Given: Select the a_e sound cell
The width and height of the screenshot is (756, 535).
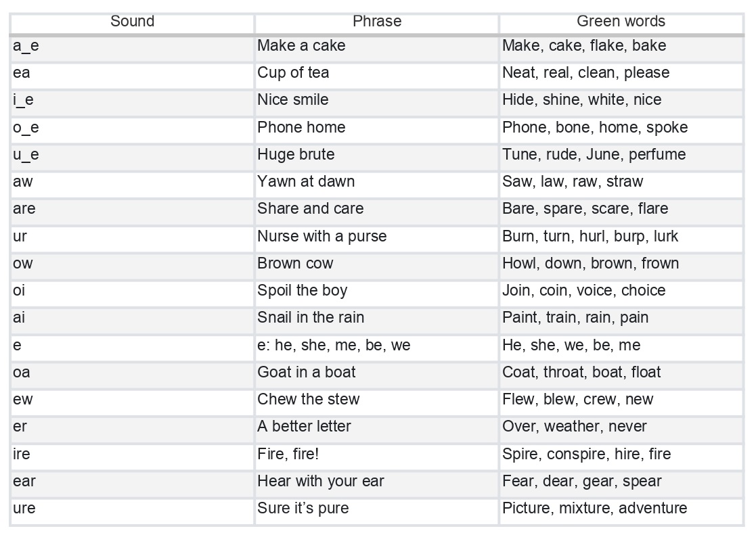Looking at the screenshot, I should (132, 46).
